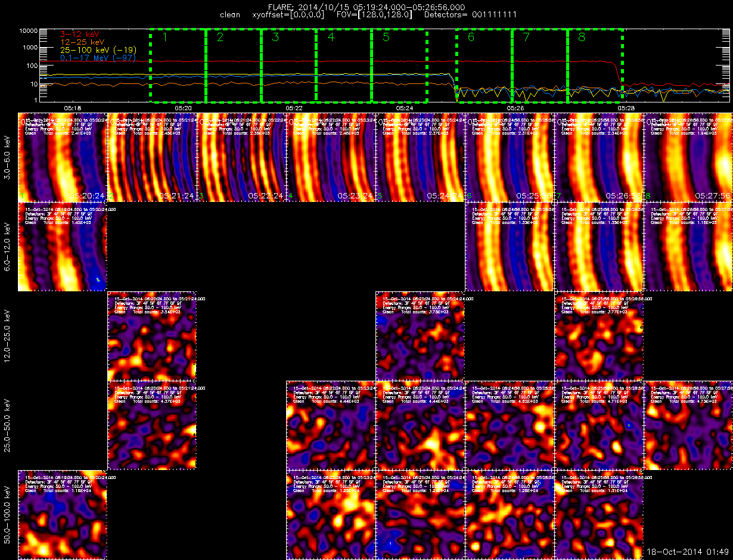This screenshot has width=733, height=560.
Task: Click the '18-Oct-2014 01:49' creation timestamp
Action: [688, 553]
